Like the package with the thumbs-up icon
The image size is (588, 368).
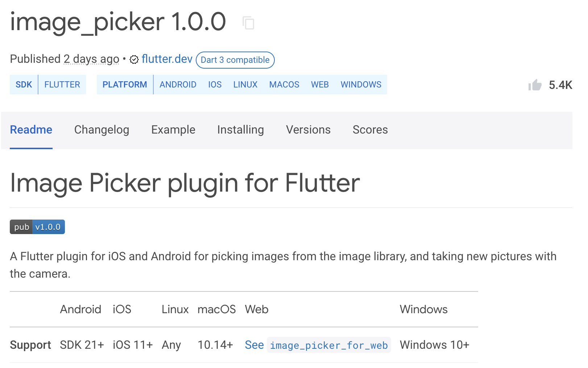535,85
